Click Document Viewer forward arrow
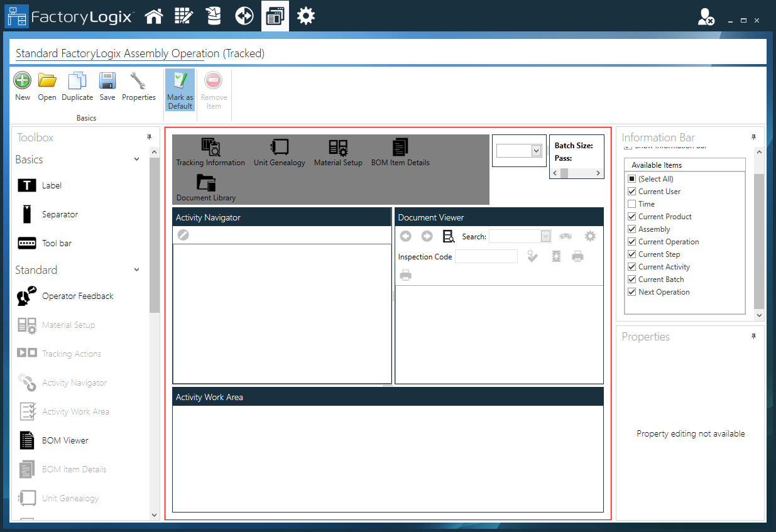776x532 pixels. coord(427,236)
